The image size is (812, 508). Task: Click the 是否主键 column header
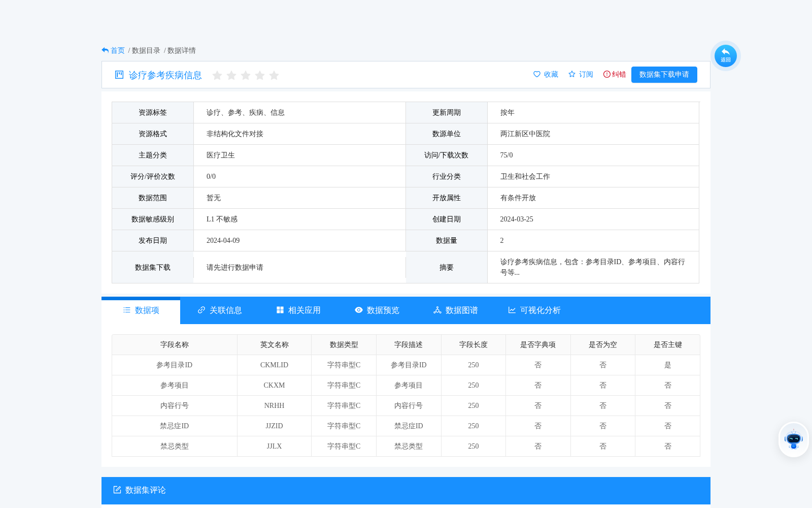(x=667, y=345)
